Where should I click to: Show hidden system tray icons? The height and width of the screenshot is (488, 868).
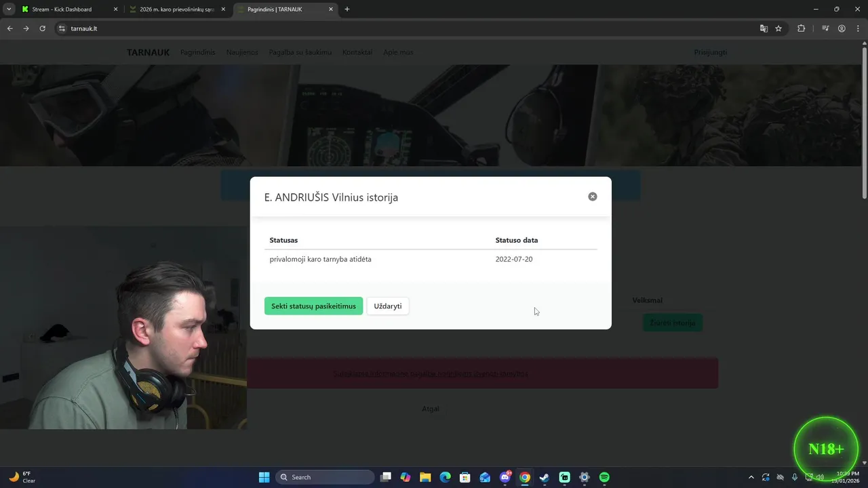click(x=751, y=477)
